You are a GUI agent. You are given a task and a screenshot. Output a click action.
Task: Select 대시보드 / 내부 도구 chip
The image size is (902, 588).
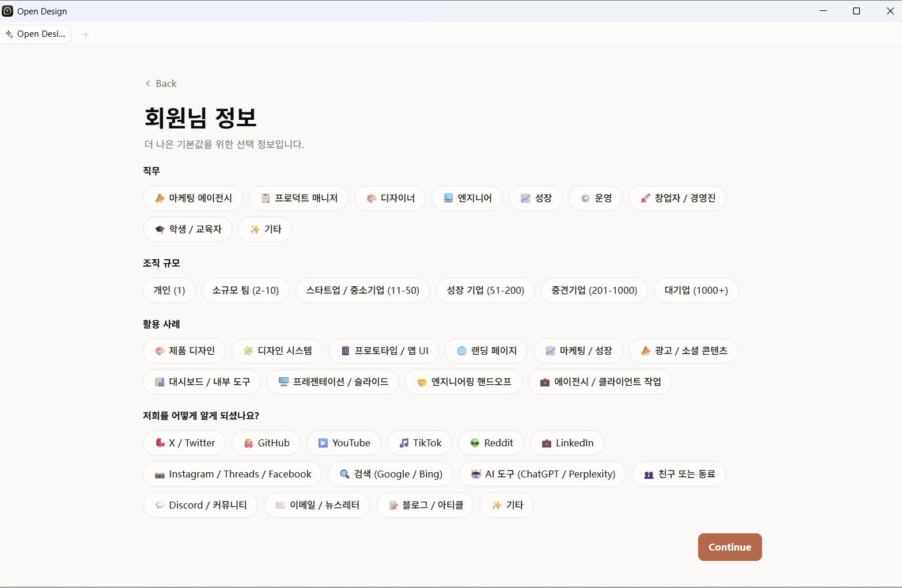[202, 382]
